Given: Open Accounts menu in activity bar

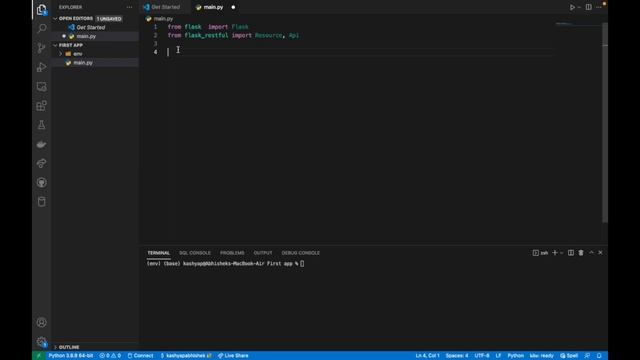Looking at the screenshot, I should point(42,322).
